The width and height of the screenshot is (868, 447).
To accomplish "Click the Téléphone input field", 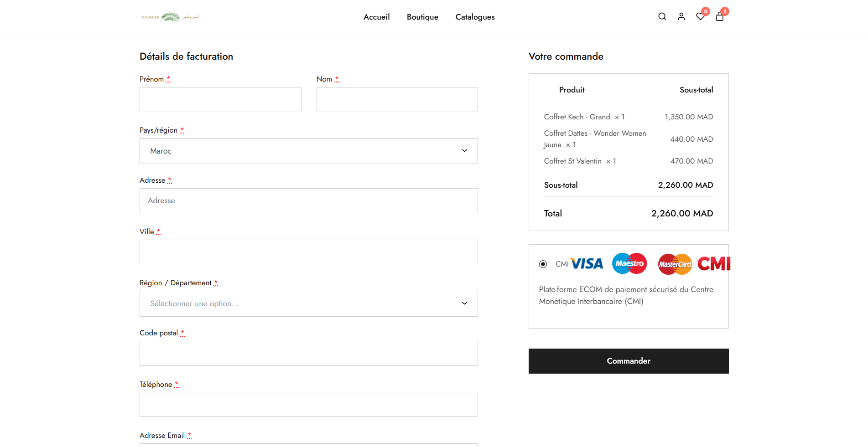I will pos(308,404).
